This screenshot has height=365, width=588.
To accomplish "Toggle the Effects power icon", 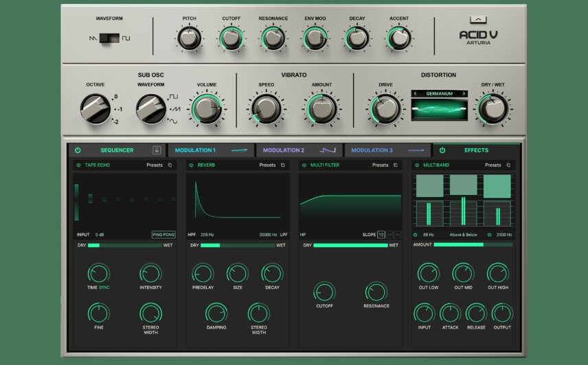I will [x=442, y=150].
